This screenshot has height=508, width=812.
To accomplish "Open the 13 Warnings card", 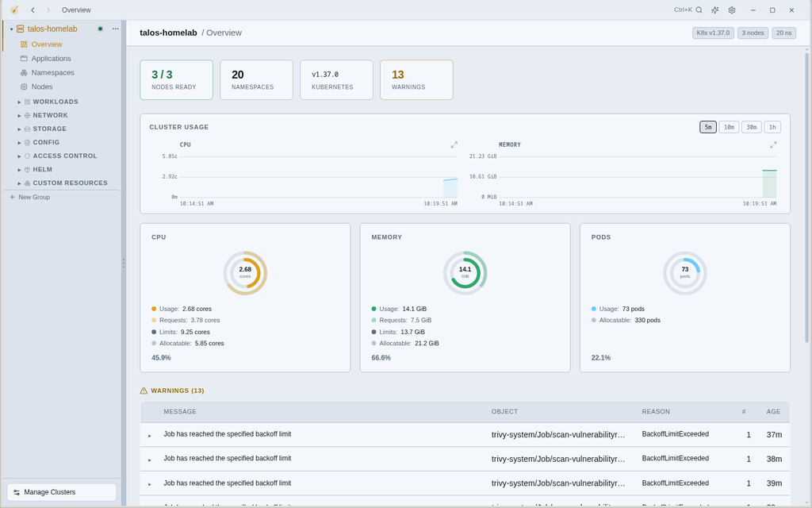I will click(x=416, y=80).
